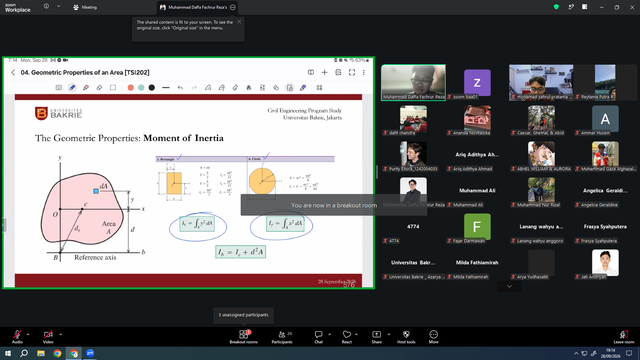Show more participants with gallery down chevron

pyautogui.click(x=509, y=287)
